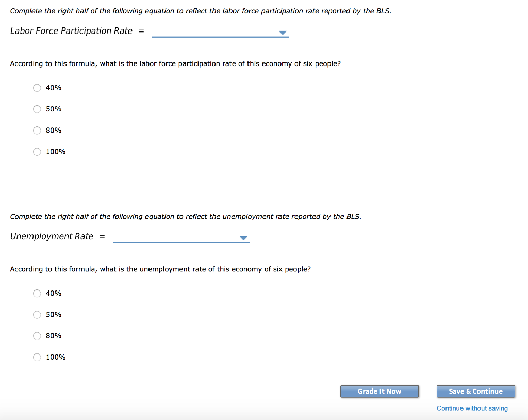
Task: Click the blank line in the unemployment rate equation
Action: (178, 240)
